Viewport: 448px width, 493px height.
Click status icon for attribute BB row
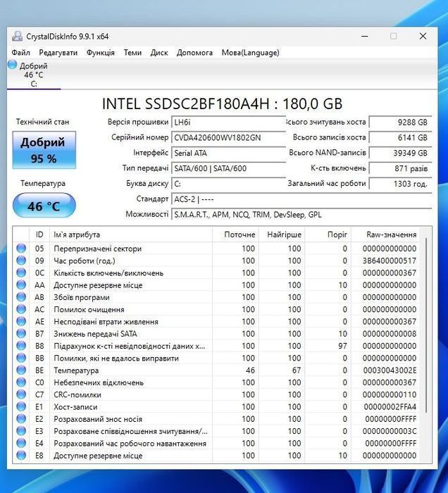coord(21,358)
